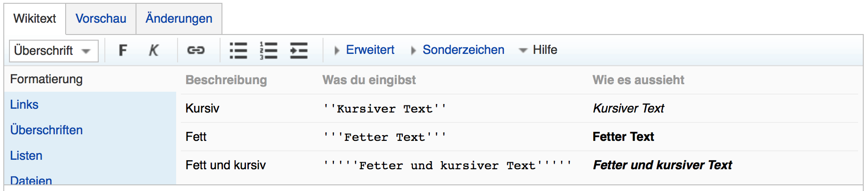Insert a bulleted list

click(238, 50)
